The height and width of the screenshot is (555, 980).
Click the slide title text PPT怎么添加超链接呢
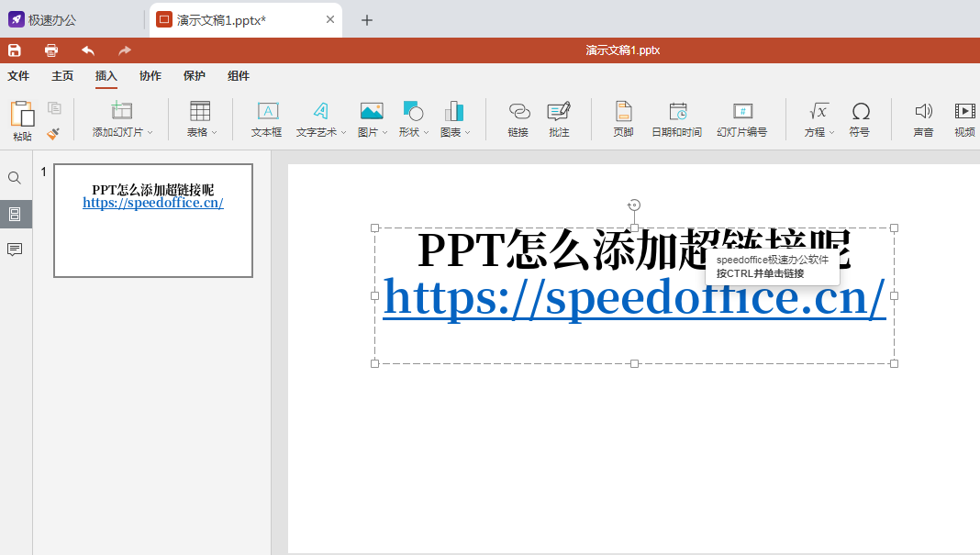(634, 250)
